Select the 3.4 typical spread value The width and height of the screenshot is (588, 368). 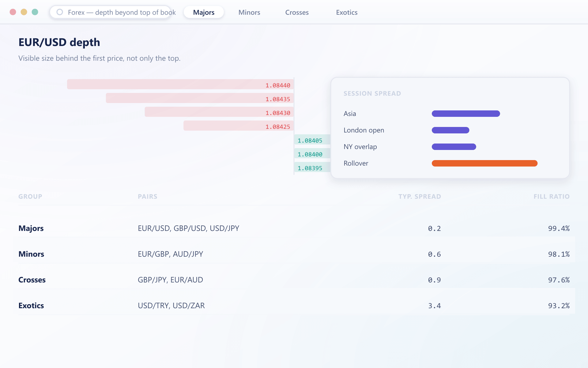tap(435, 306)
